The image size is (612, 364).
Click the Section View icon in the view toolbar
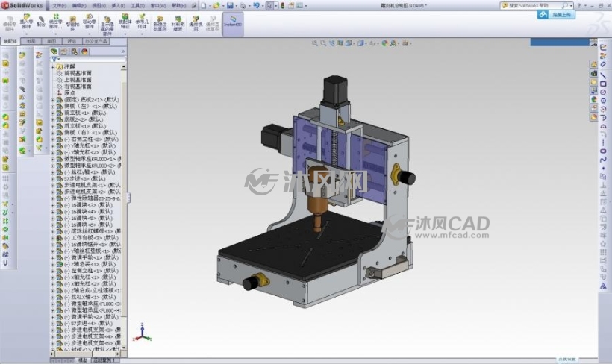pos(340,43)
